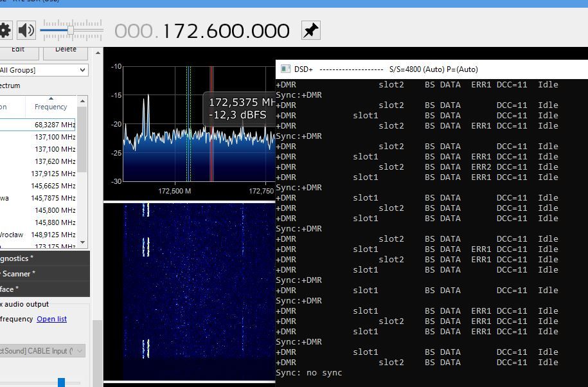Viewport: 588px width, 387px height.
Task: Open SDR# configuration gear icon
Action: pyautogui.click(x=5, y=30)
